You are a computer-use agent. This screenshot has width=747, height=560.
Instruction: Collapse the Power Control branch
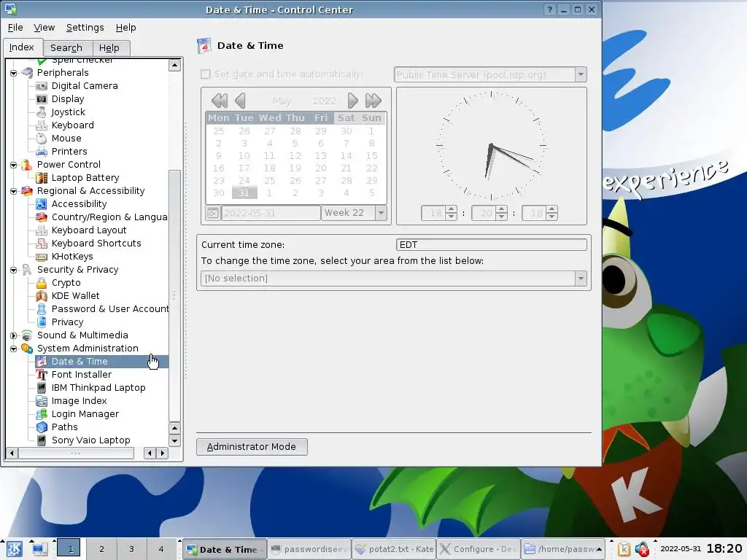pos(13,165)
